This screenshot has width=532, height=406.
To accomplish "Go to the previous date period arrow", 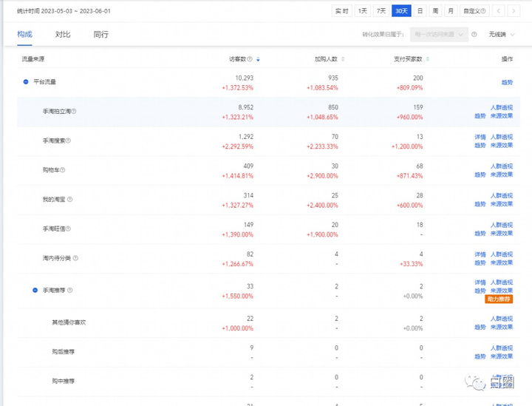I will (499, 11).
